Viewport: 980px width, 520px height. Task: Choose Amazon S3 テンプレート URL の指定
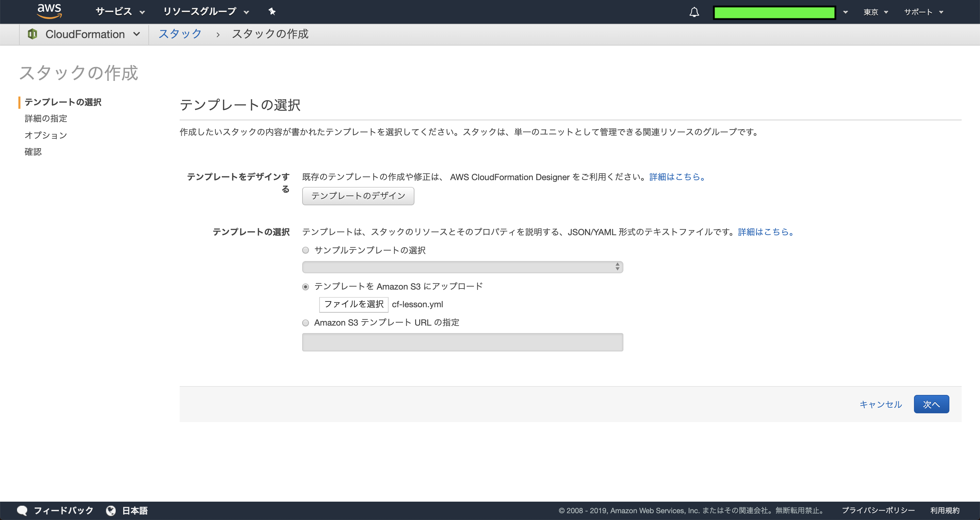pyautogui.click(x=305, y=323)
